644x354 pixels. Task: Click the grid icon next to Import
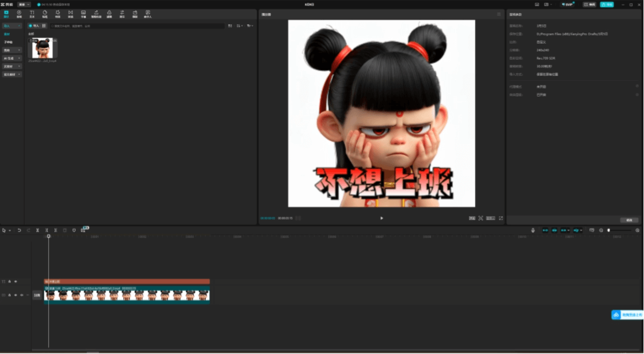[44, 26]
